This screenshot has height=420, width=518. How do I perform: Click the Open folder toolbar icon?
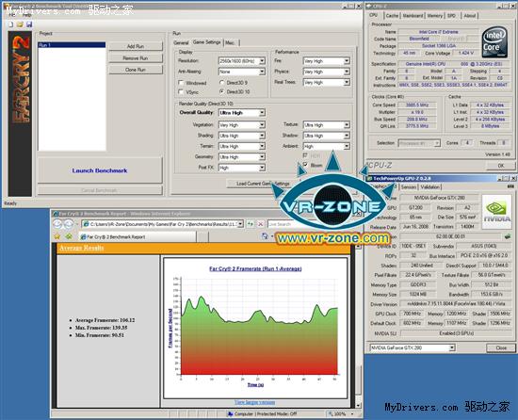(x=20, y=24)
